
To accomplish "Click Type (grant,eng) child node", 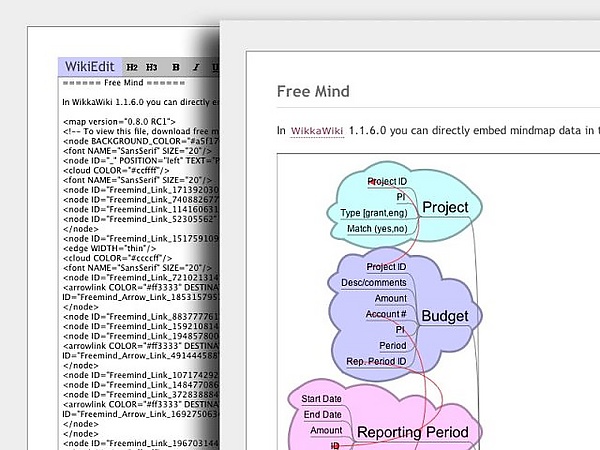I will pos(373,213).
